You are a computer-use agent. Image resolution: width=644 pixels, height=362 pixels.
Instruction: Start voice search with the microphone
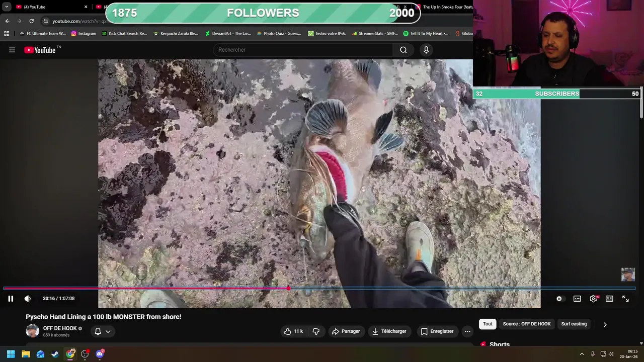click(x=426, y=50)
